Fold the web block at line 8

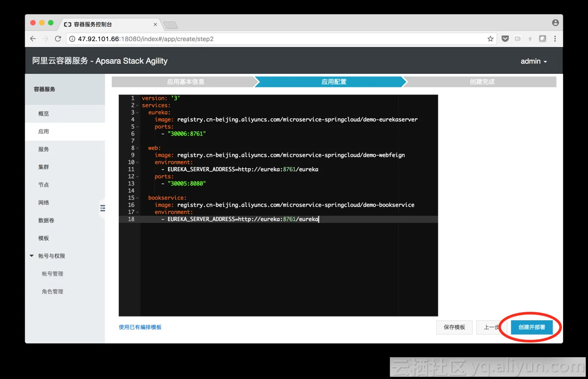click(137, 148)
